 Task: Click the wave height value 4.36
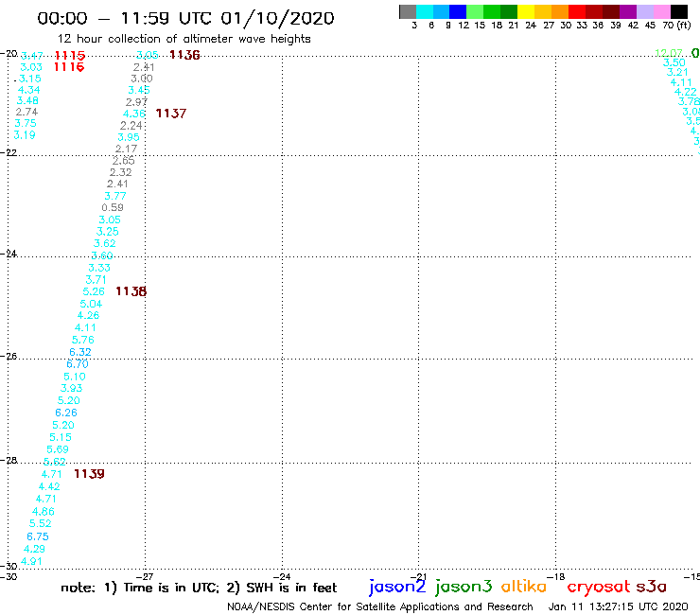tap(134, 114)
